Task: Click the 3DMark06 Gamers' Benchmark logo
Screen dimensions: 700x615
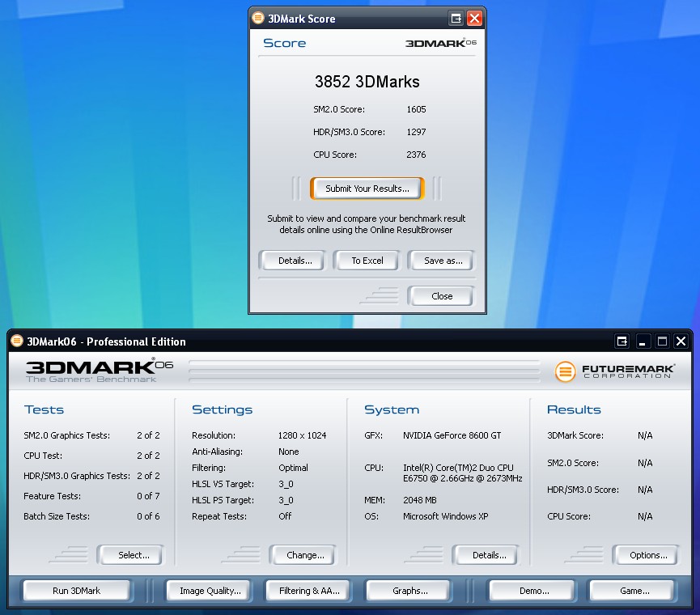Action: click(99, 371)
